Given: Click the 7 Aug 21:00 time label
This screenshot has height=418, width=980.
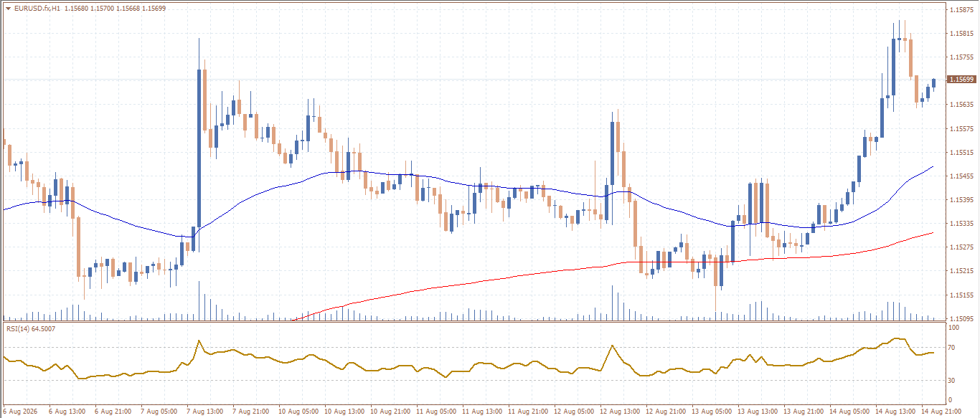Looking at the screenshot, I should (x=251, y=412).
